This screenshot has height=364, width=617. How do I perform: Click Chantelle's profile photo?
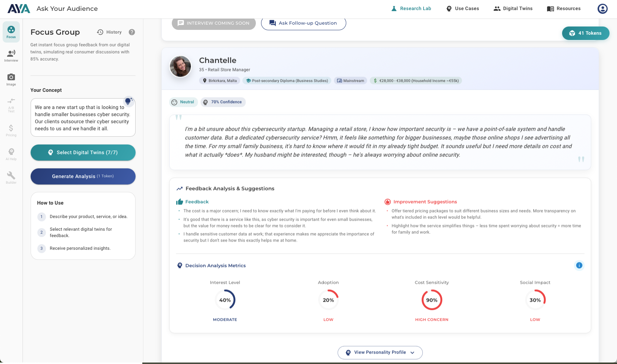click(x=180, y=66)
